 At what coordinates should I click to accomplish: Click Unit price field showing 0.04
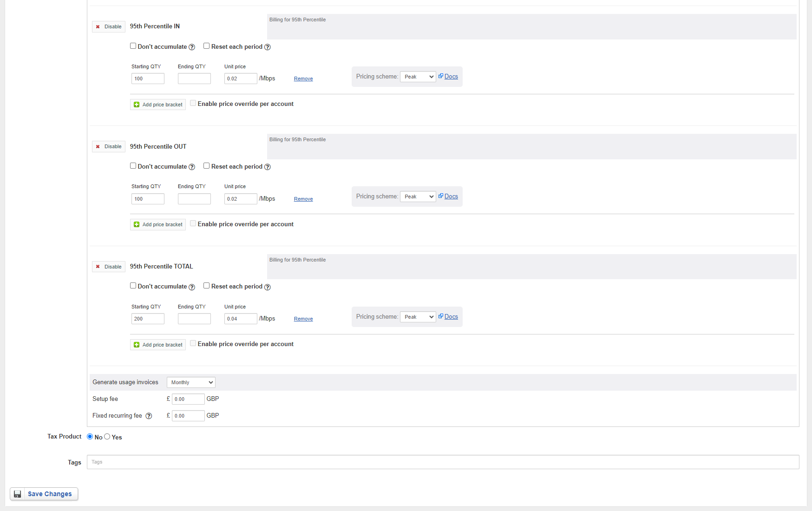[241, 319]
